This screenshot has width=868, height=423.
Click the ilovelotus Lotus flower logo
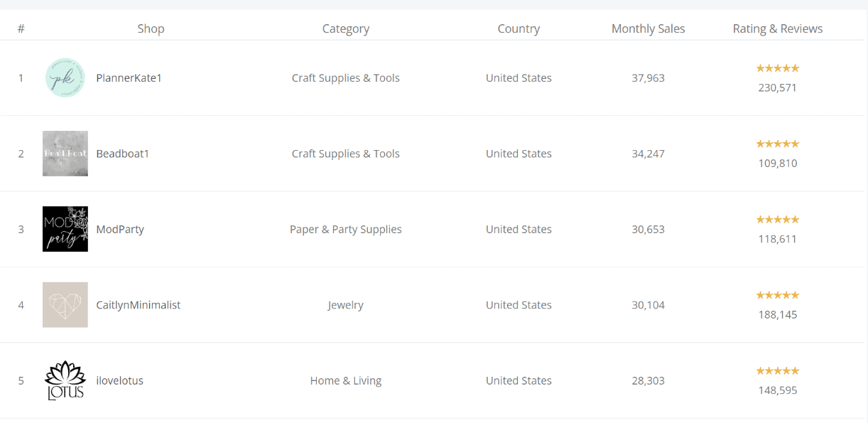(x=65, y=380)
